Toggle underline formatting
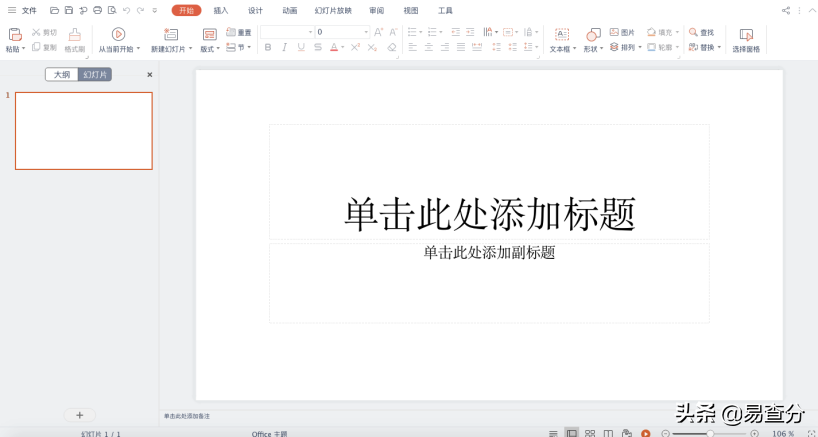 [301, 47]
